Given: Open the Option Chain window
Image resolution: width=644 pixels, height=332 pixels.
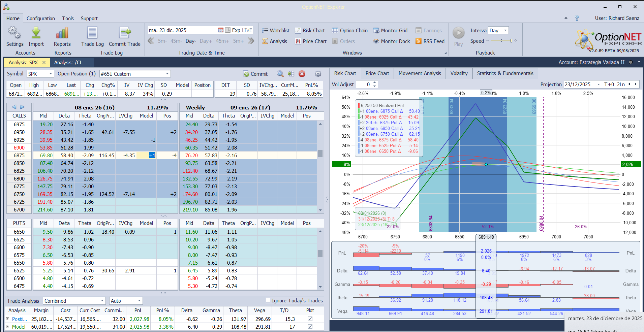Looking at the screenshot, I should tap(350, 31).
